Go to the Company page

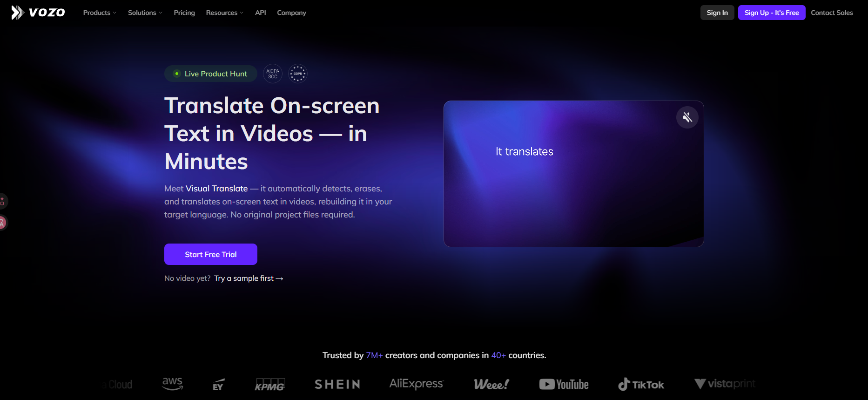[x=292, y=13]
